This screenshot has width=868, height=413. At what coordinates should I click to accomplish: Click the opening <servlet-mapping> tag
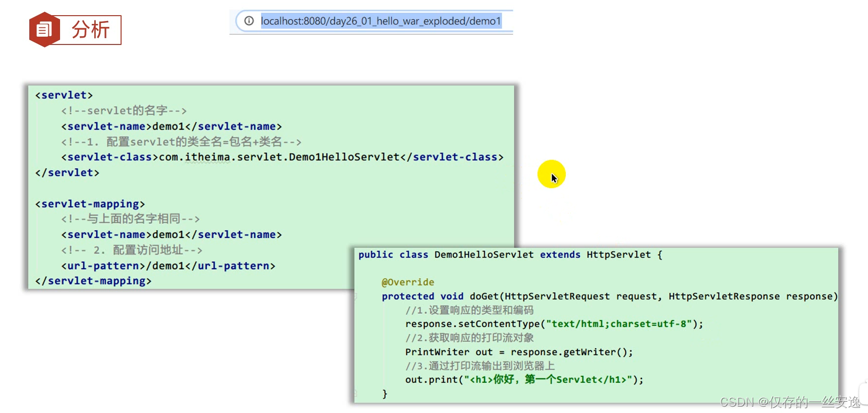(x=90, y=204)
